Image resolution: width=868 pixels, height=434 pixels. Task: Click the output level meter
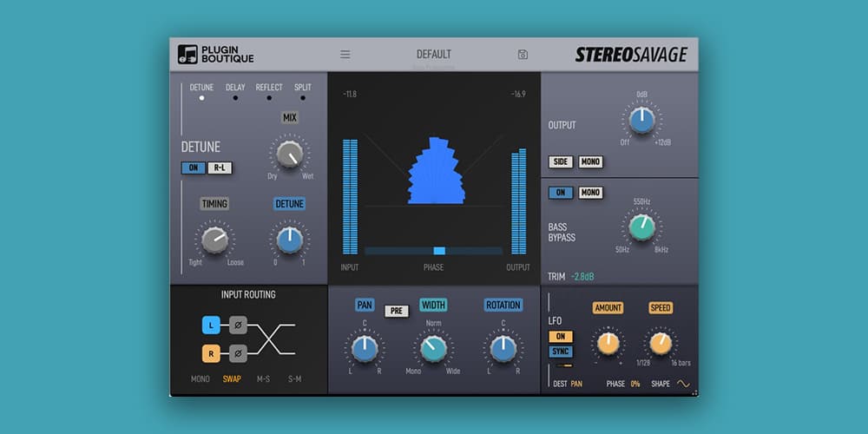(x=519, y=201)
